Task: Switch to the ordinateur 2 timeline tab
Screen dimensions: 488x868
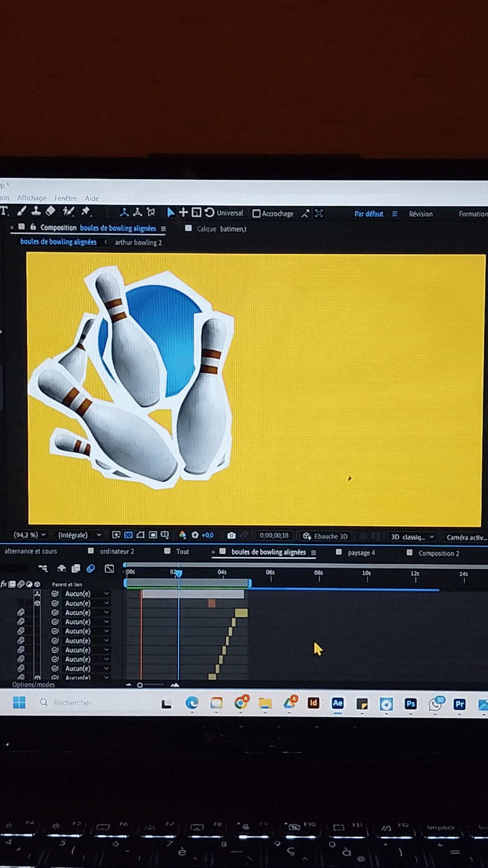Action: (117, 551)
